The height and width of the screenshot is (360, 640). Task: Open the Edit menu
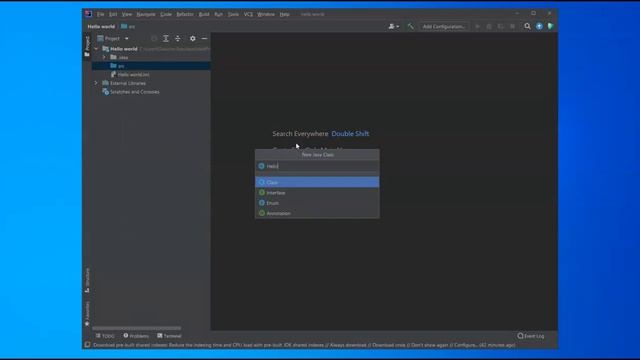click(x=113, y=14)
